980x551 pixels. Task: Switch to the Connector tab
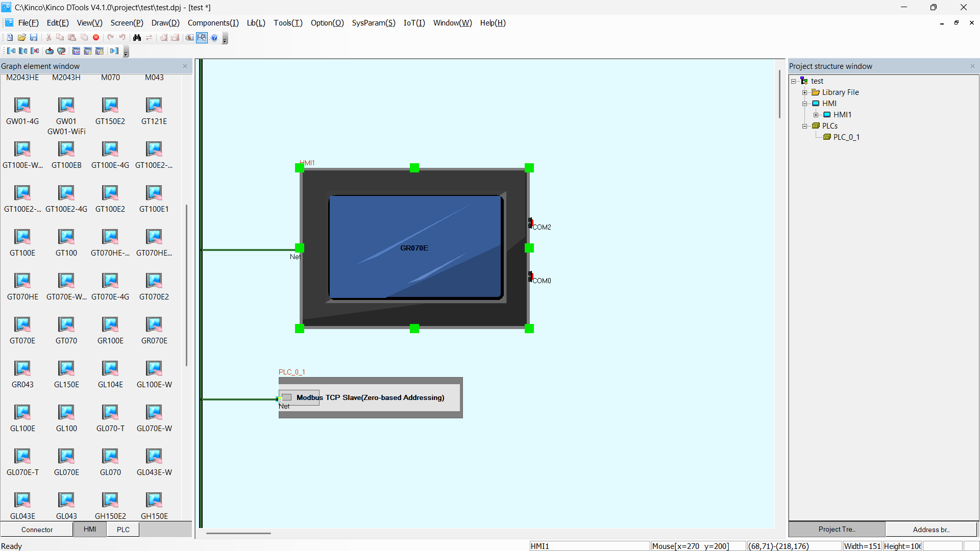pyautogui.click(x=37, y=530)
